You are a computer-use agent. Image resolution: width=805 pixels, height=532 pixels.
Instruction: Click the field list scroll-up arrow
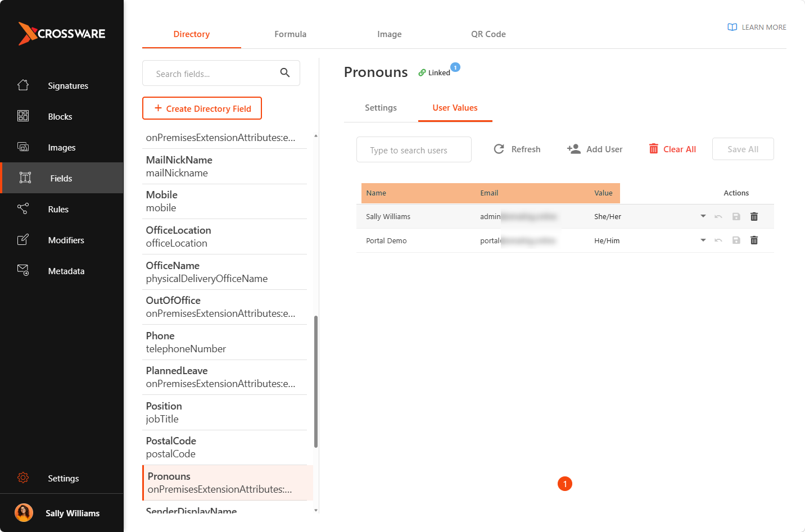(316, 135)
